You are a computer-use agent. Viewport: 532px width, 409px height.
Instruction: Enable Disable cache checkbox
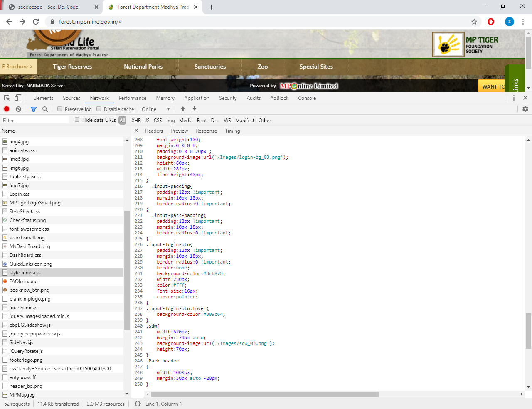click(99, 109)
